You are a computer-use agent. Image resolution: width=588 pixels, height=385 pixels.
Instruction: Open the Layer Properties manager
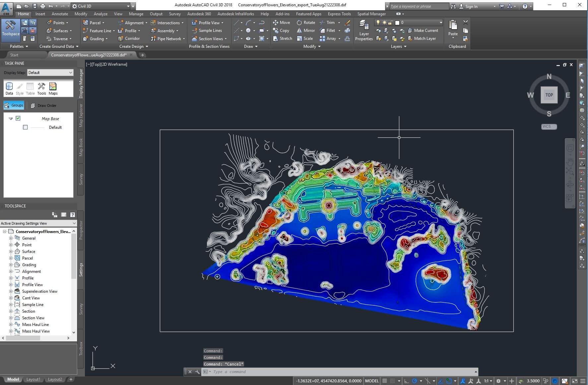click(x=363, y=30)
